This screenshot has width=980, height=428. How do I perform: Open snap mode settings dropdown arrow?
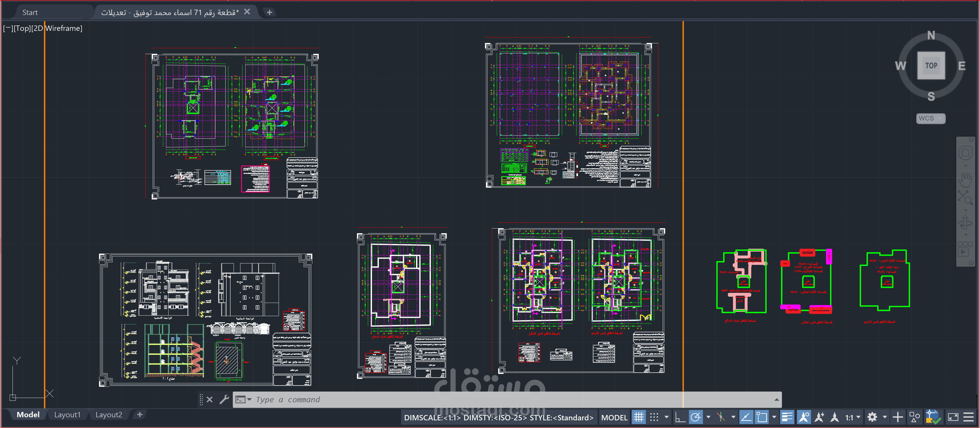pos(666,417)
